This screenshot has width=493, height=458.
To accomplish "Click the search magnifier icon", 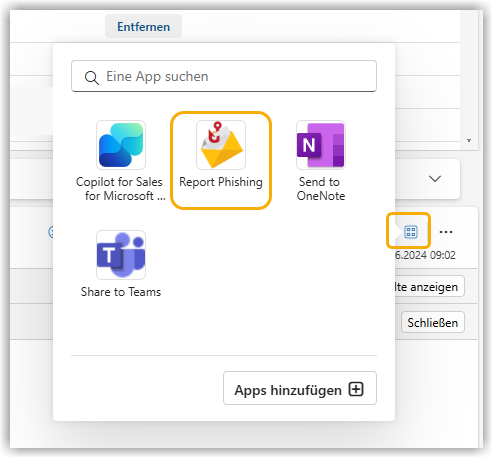I will point(91,78).
